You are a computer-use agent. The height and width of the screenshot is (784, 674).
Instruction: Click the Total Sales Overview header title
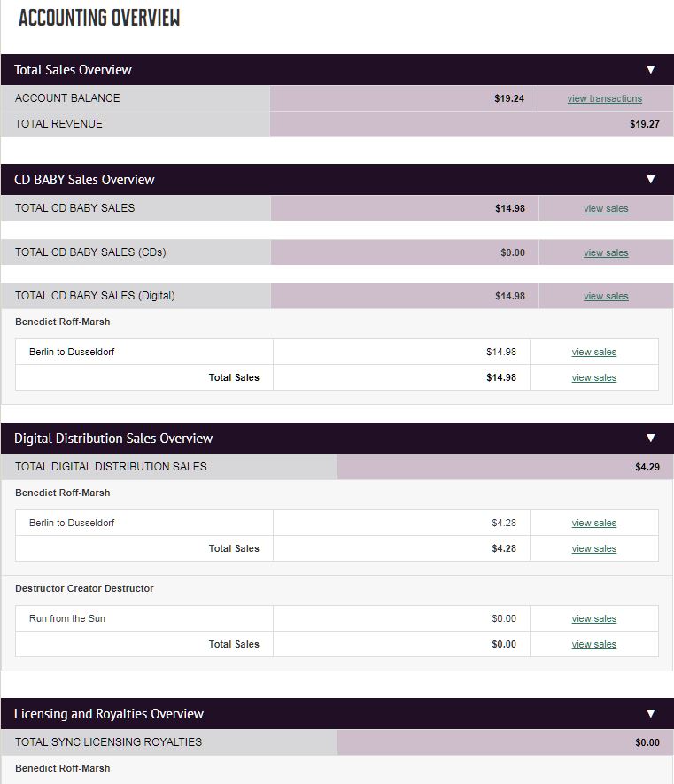73,70
